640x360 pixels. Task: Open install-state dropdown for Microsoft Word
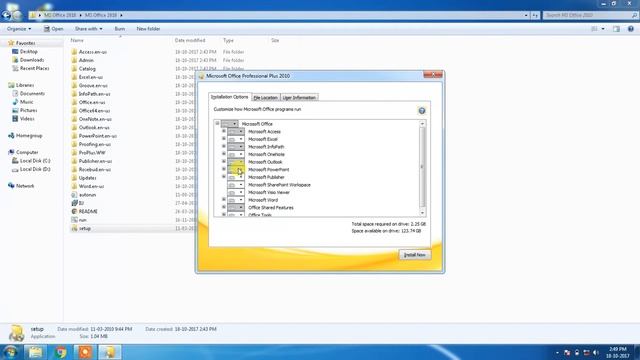click(x=236, y=200)
